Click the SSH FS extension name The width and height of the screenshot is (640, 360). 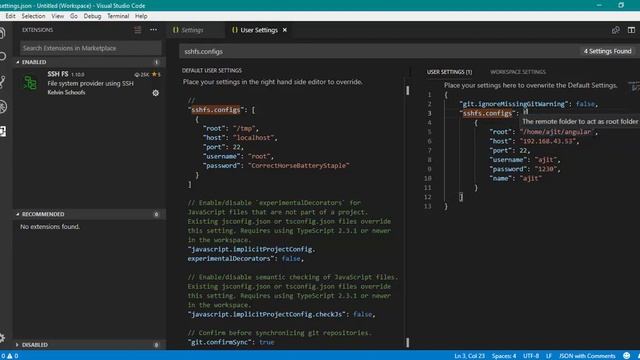(x=58, y=74)
